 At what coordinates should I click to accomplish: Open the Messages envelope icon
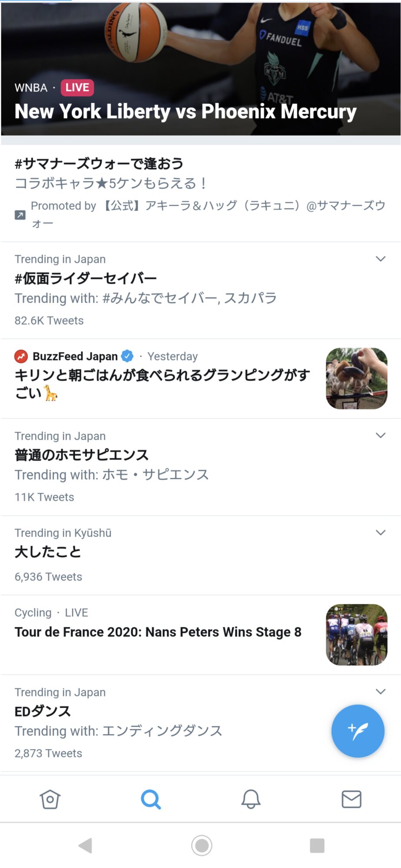pos(351,799)
